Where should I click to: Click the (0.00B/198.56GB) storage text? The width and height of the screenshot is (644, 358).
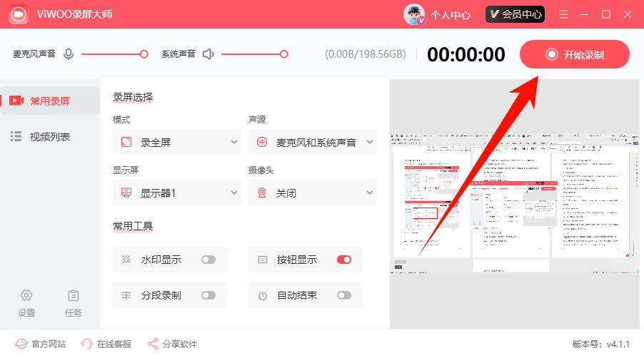pos(366,54)
